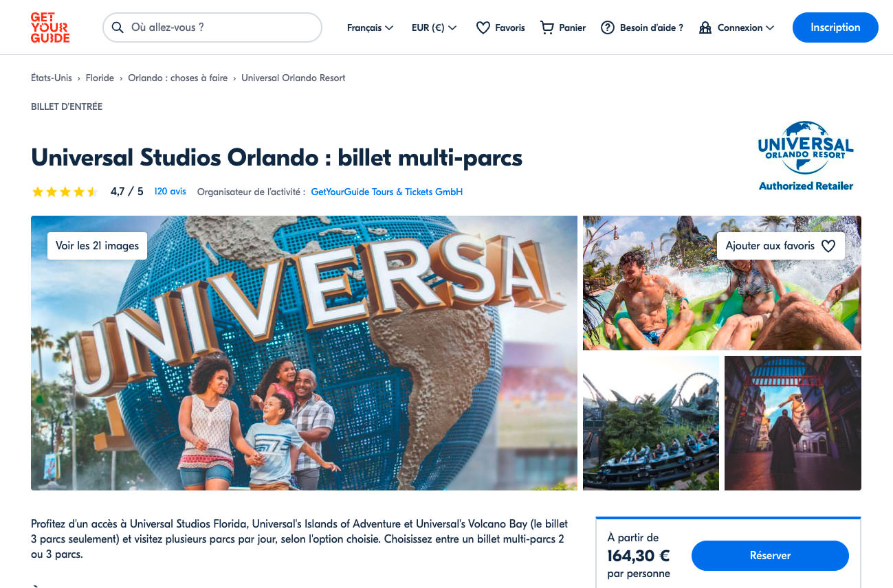
Task: Open the 120 avis reviews link
Action: [x=170, y=192]
